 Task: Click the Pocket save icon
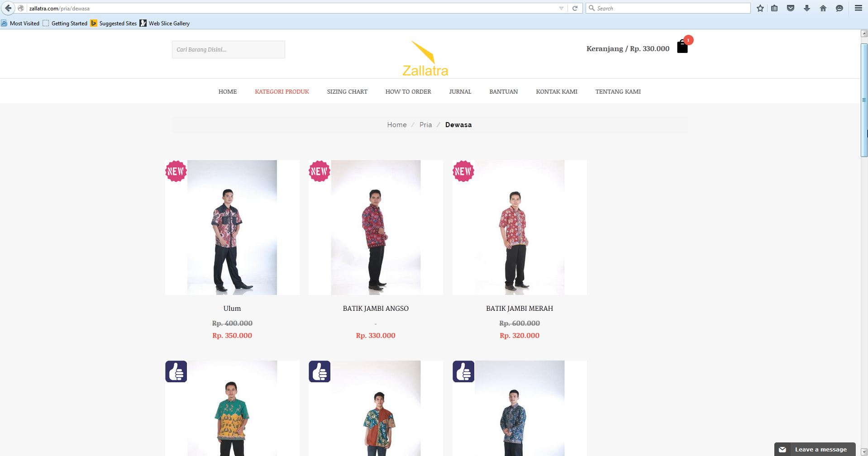[x=791, y=8]
